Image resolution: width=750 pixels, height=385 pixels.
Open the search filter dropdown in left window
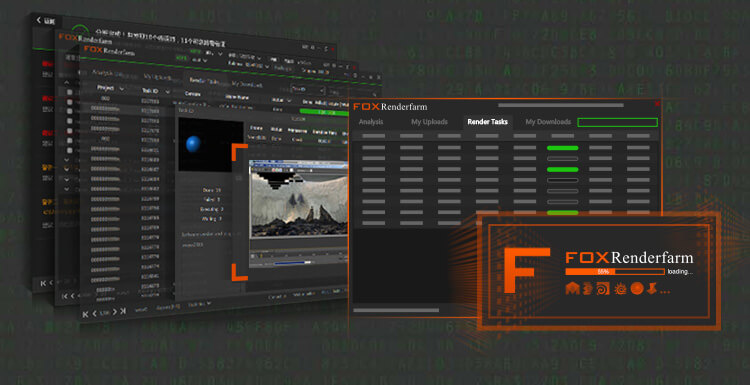tap(308, 89)
